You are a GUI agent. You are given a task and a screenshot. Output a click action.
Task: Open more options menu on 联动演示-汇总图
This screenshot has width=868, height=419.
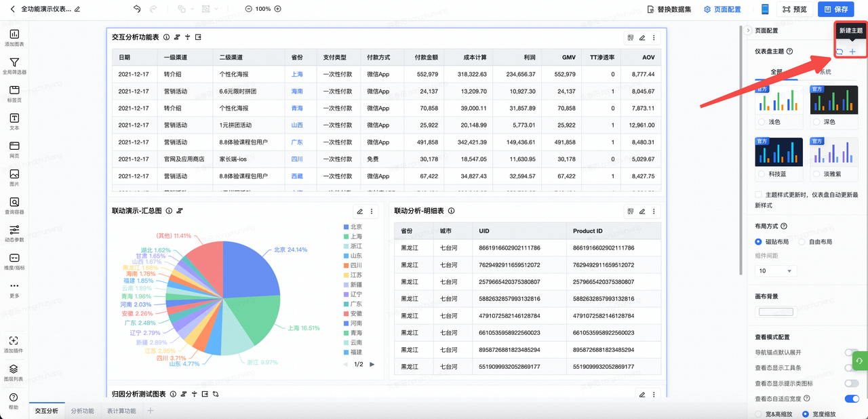(x=372, y=212)
